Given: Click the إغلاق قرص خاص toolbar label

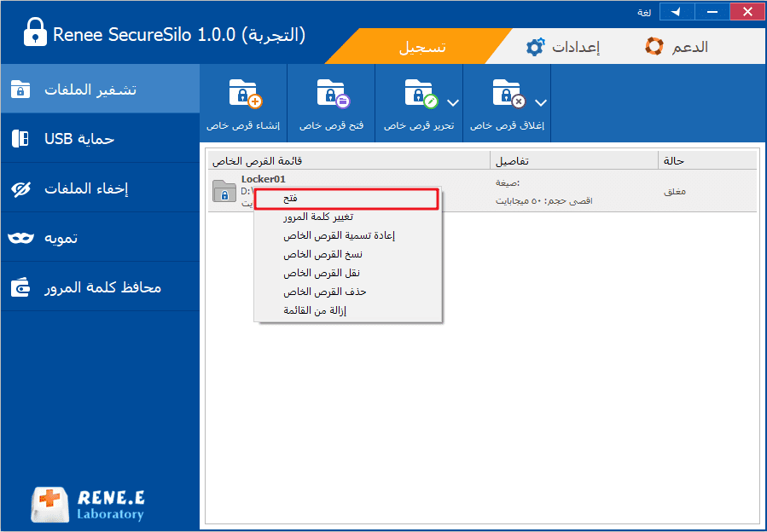Looking at the screenshot, I should [x=507, y=125].
